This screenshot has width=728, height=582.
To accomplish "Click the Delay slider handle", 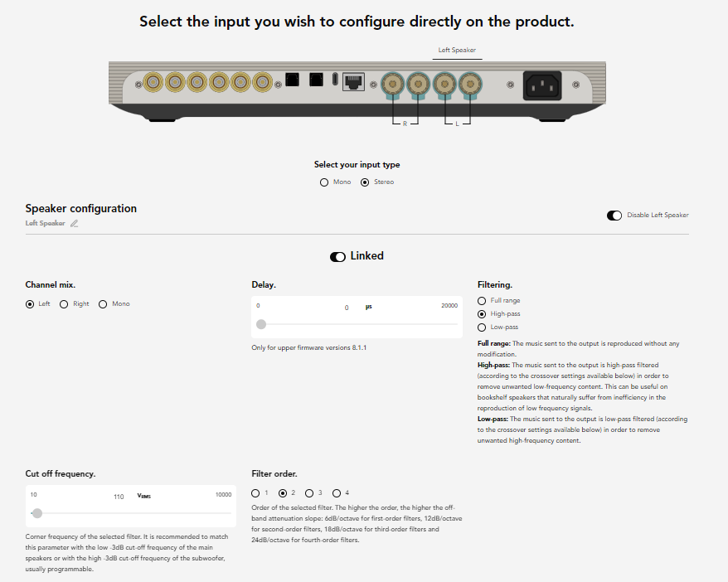I will point(261,325).
